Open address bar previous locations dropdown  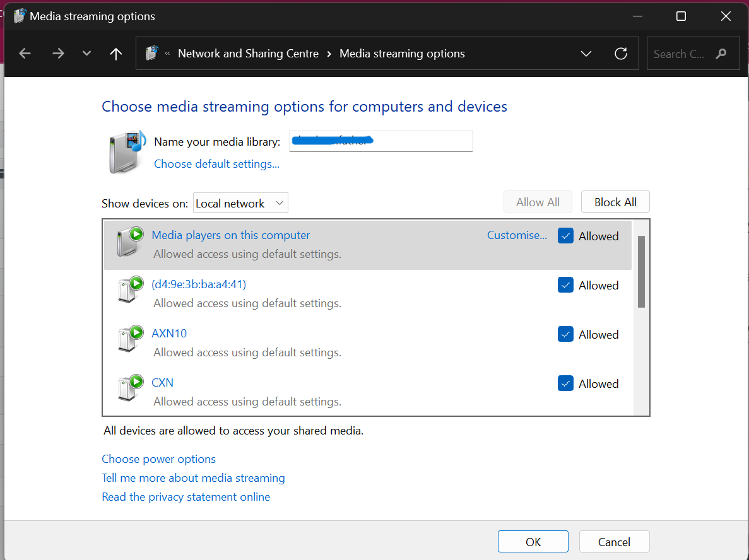586,54
